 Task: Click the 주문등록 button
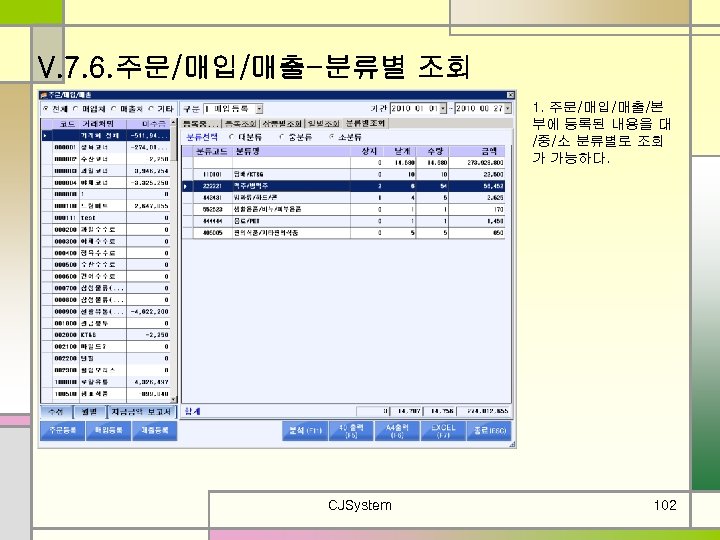point(62,431)
